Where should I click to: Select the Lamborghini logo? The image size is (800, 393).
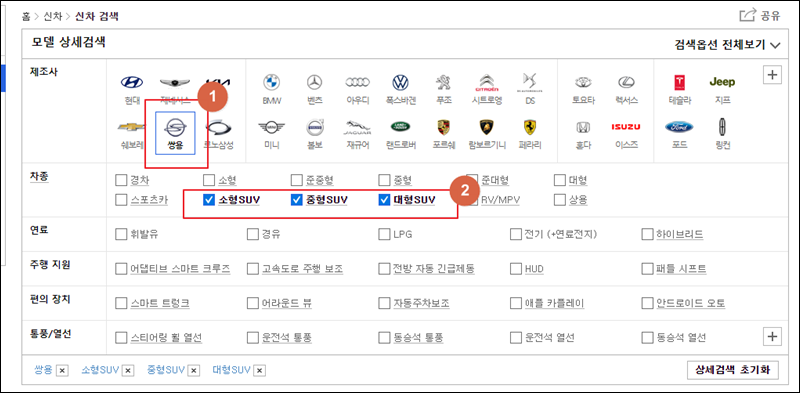[x=486, y=127]
